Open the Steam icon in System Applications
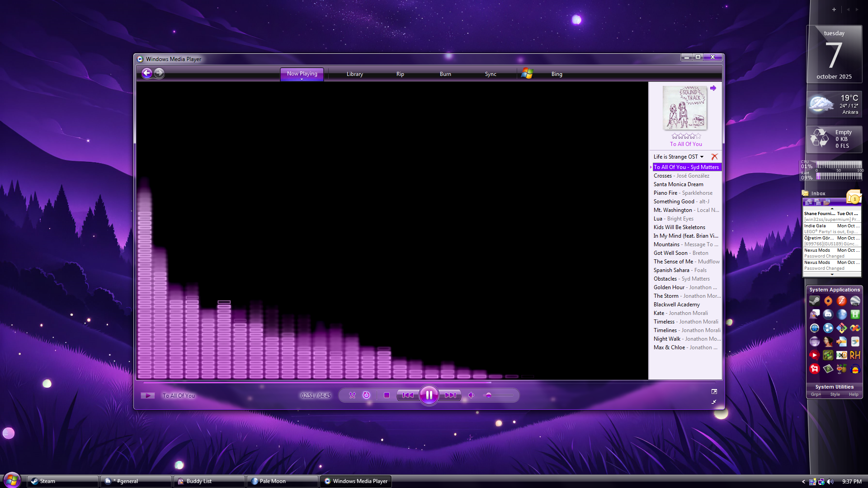Screen dimensions: 868x488 pyautogui.click(x=815, y=301)
